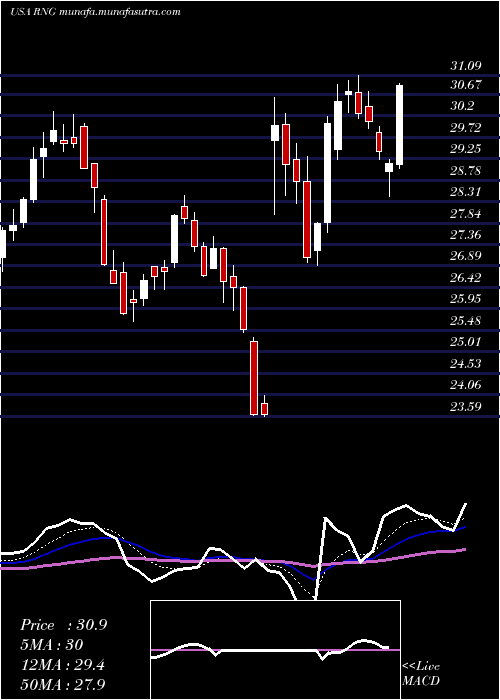
Task: Click the 24.53 price axis label
Action: pos(466,364)
